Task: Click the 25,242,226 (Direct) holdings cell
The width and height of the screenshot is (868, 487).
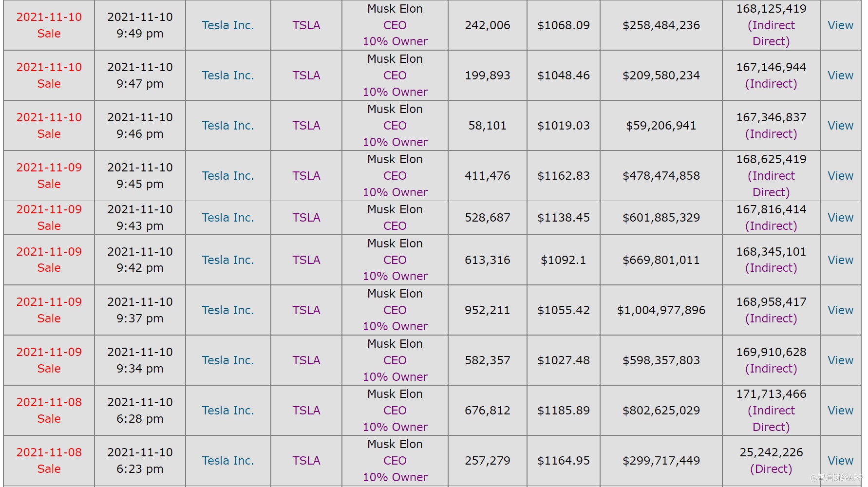Action: point(771,461)
